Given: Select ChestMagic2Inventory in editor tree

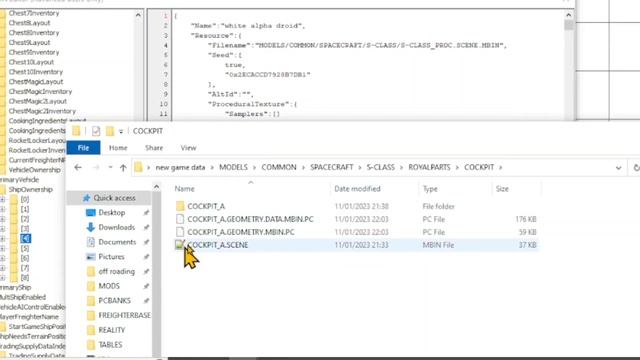Looking at the screenshot, I should pos(42,111).
